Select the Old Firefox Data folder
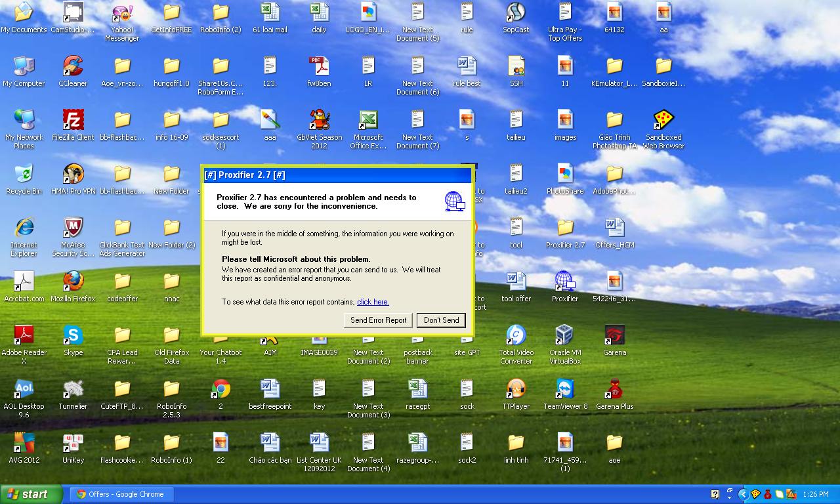Viewport: 840px width, 504px height. click(x=171, y=345)
